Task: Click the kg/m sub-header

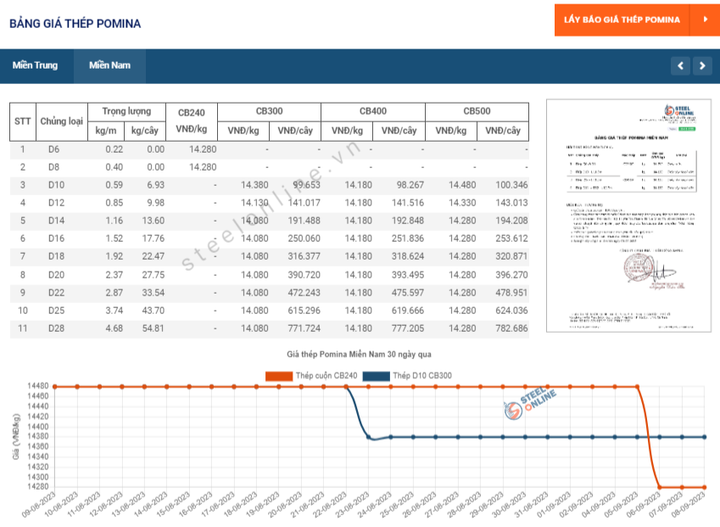Action: click(106, 131)
